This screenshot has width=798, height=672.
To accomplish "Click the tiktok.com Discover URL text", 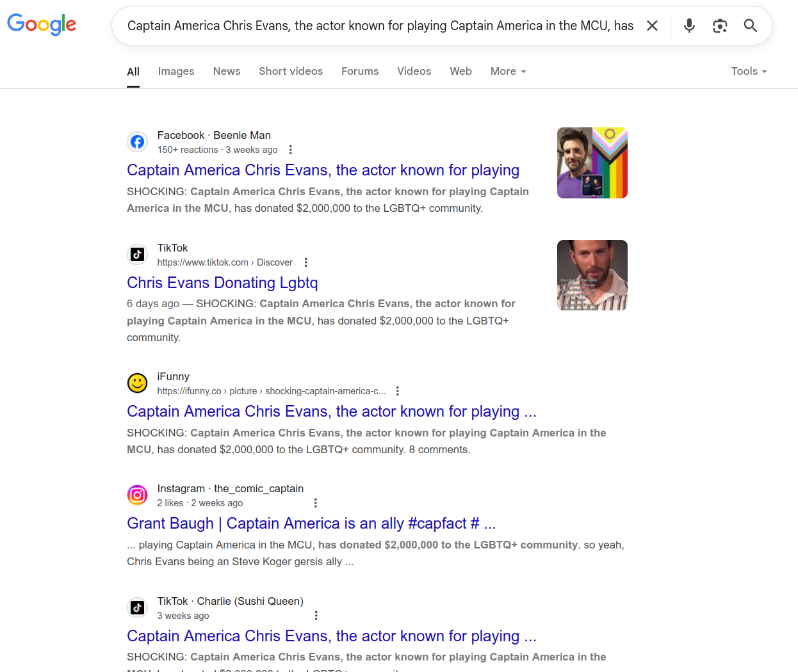I will 225,262.
